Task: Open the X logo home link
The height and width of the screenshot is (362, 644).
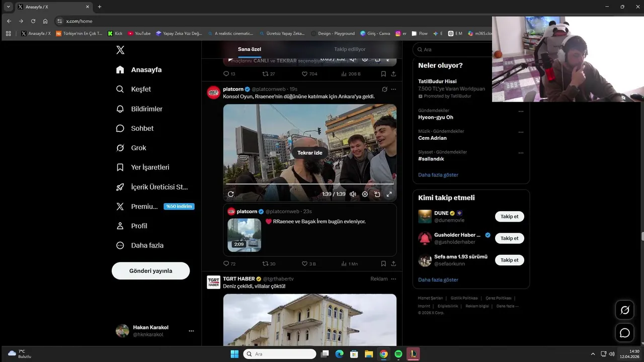Action: (x=120, y=50)
